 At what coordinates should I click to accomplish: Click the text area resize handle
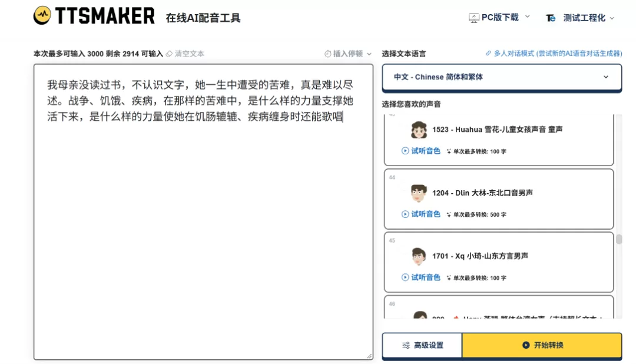point(369,356)
